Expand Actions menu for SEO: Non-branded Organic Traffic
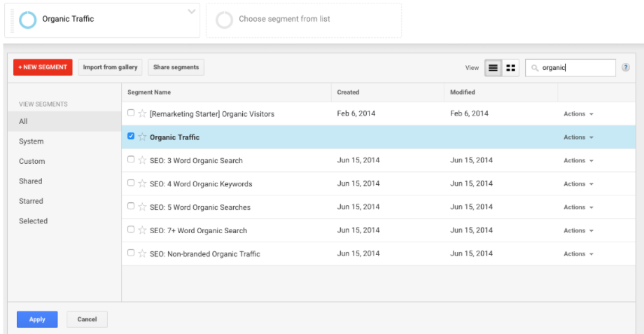Viewport: 644px width, 334px height. tap(578, 254)
